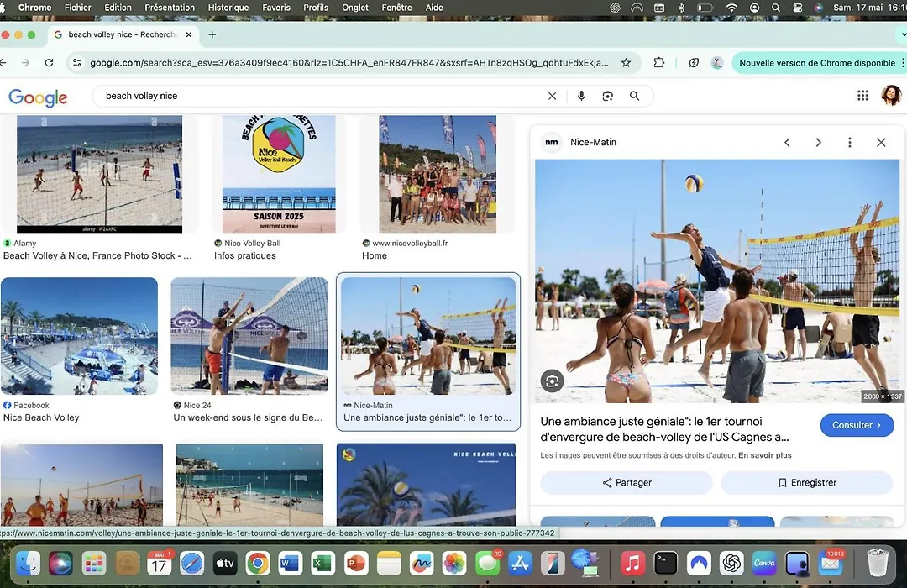The image size is (907, 588).
Task: Open the Historique menu
Action: 228,8
